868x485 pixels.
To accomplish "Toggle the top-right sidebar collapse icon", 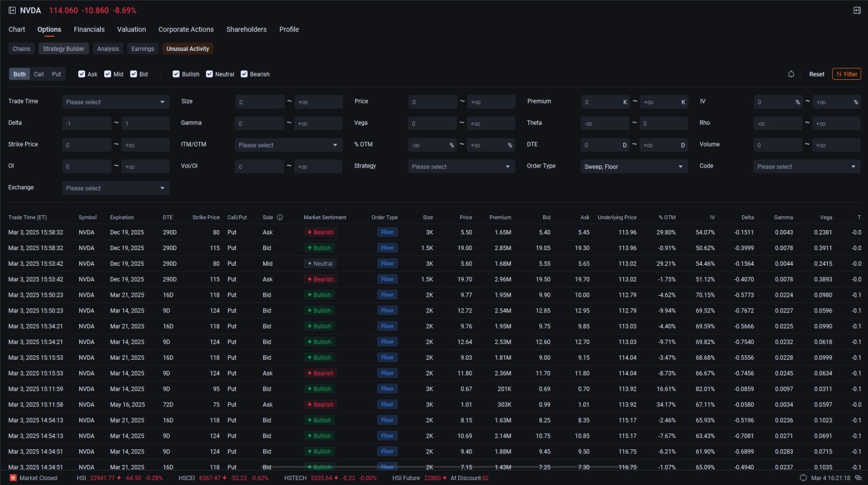I will 857,10.
